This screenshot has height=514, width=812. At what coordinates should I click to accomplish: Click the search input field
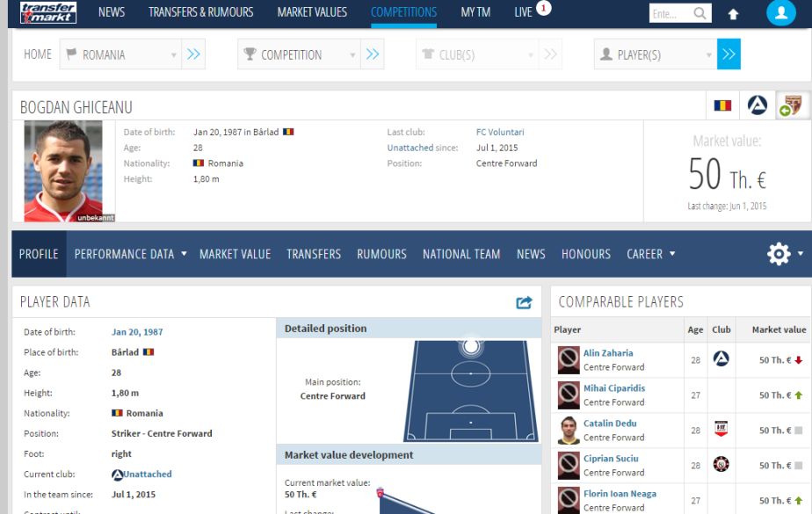[670, 13]
